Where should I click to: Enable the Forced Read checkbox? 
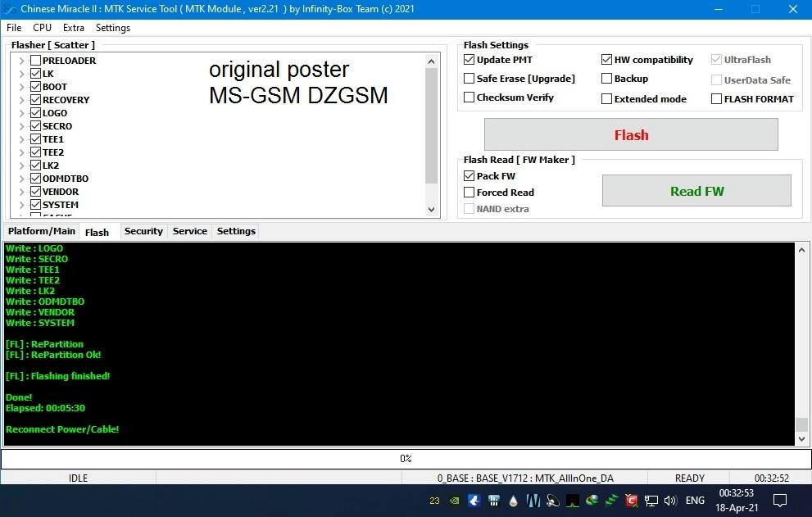(x=470, y=193)
